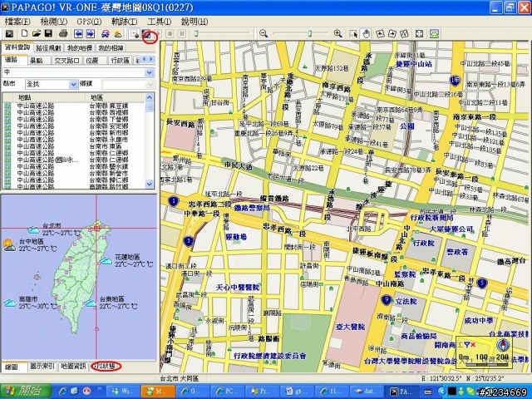Screen dimensions: 532x399
Task: Select the 交叉路口 search sub-tab
Action: coord(66,61)
